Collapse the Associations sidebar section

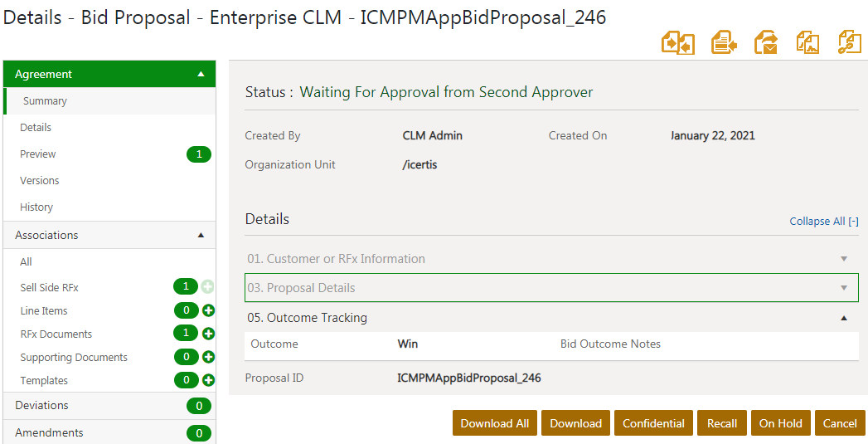point(201,235)
